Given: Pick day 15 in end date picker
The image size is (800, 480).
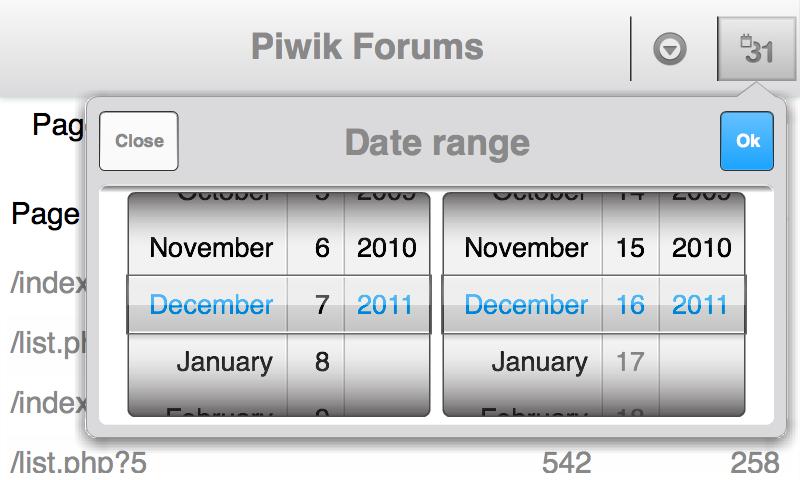Looking at the screenshot, I should pyautogui.click(x=630, y=248).
